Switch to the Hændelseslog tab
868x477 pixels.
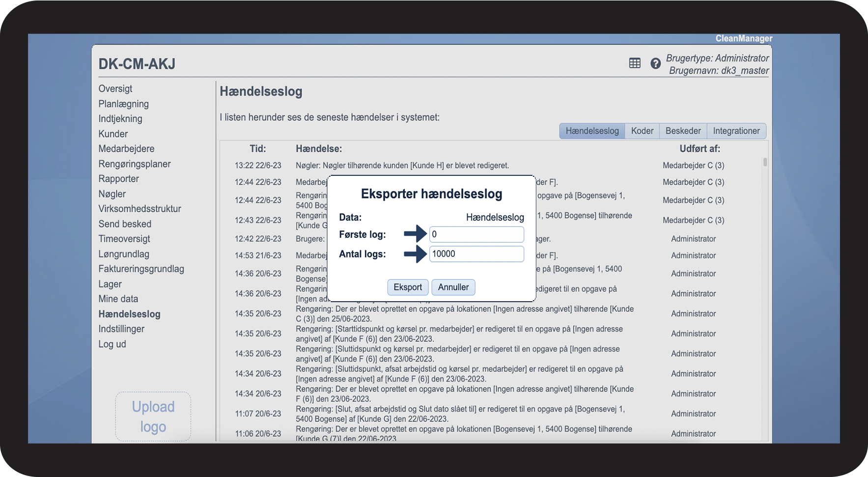(x=592, y=131)
